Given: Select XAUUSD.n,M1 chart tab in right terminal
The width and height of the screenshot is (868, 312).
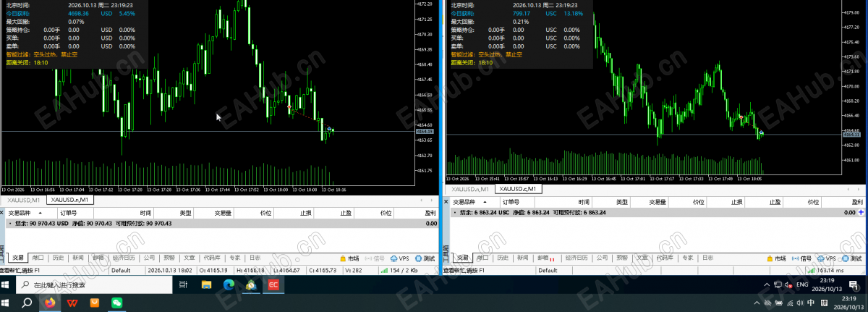Looking at the screenshot, I should (x=469, y=188).
